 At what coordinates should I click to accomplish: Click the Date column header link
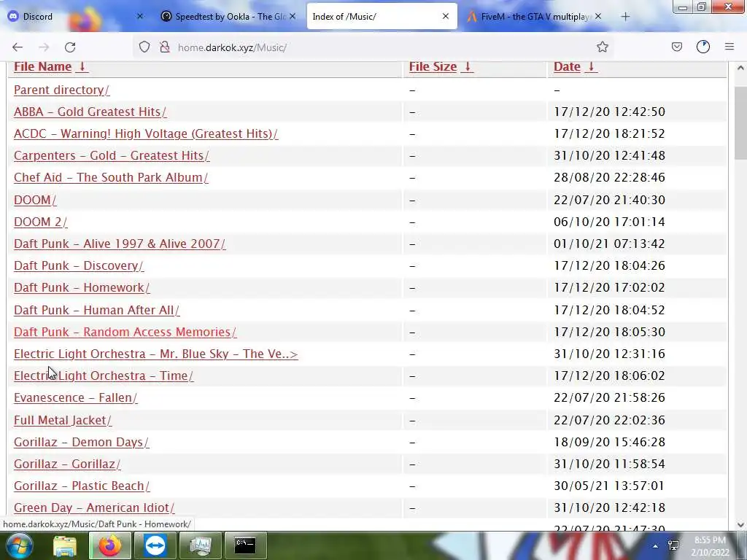[x=567, y=66]
